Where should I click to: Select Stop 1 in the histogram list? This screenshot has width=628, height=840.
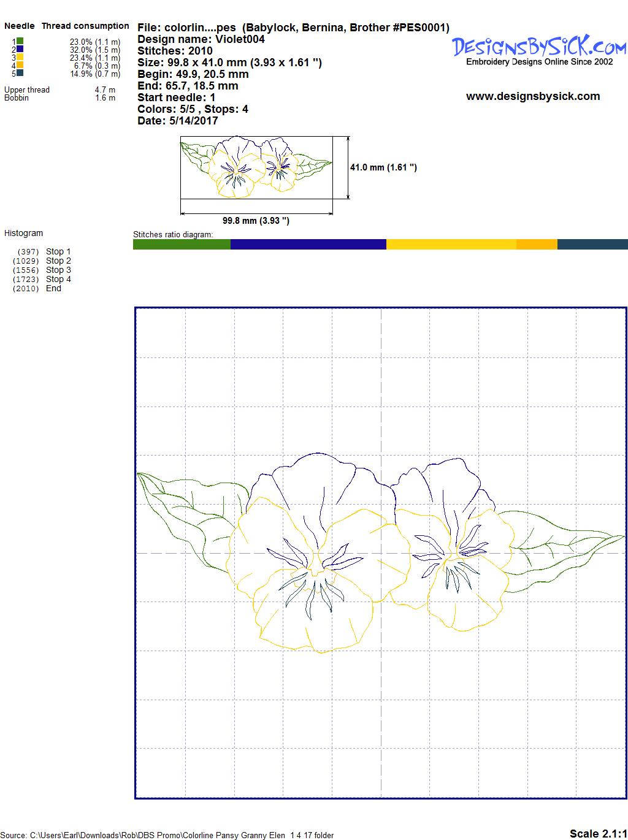58,251
